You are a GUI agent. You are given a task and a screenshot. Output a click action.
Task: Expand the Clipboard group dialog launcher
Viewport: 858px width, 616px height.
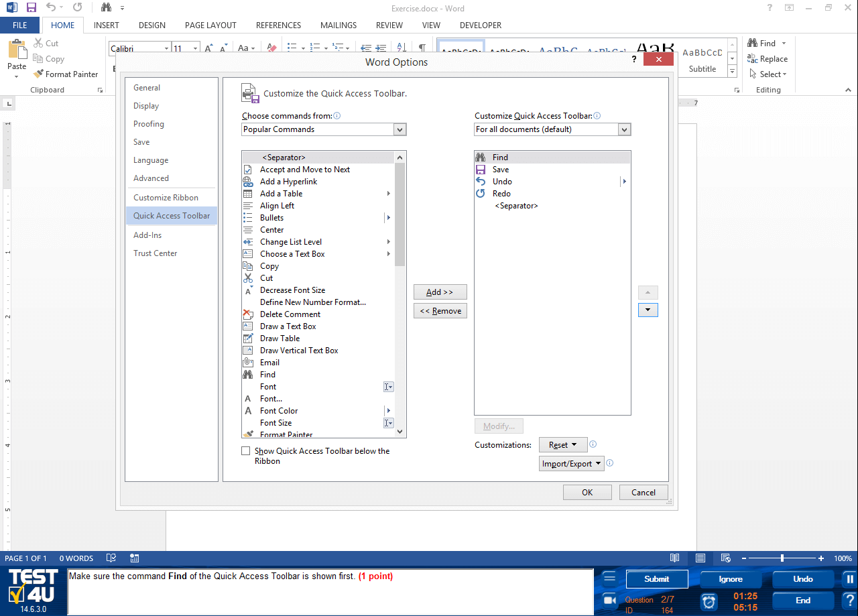[x=101, y=90]
